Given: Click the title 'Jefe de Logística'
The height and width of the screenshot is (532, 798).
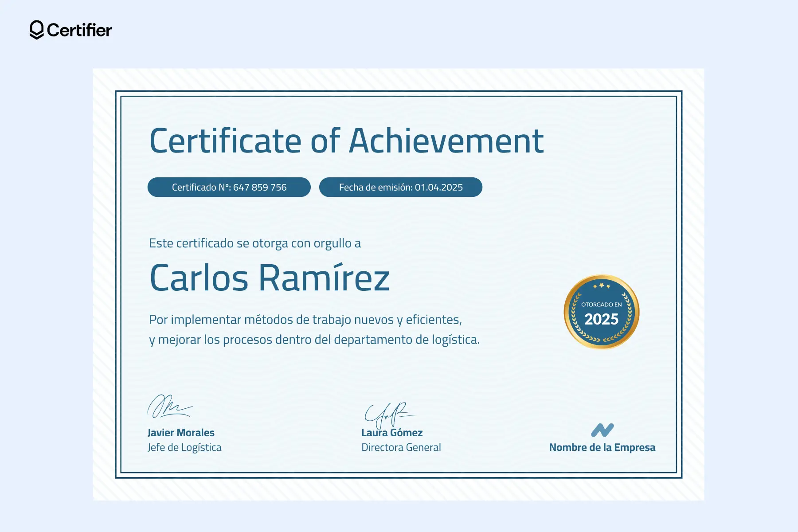Looking at the screenshot, I should click(184, 447).
